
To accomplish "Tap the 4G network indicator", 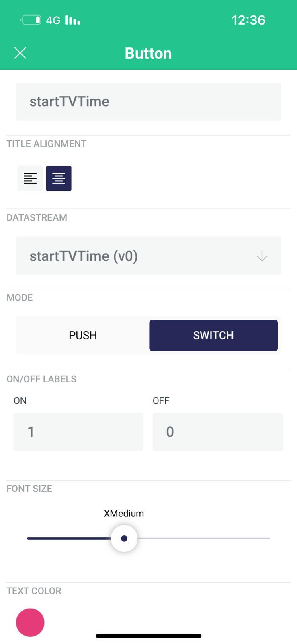I will (x=53, y=20).
